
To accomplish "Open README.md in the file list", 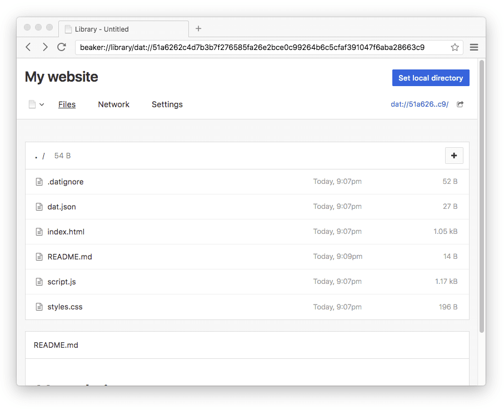I will (70, 257).
